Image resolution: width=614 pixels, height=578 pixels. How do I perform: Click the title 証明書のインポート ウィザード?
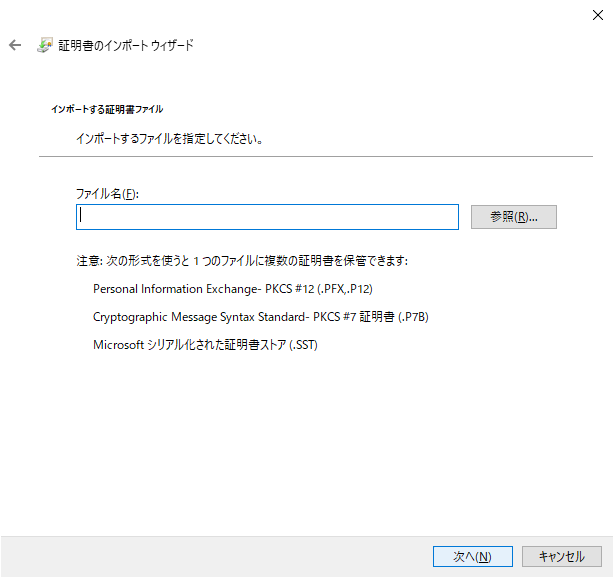point(126,45)
